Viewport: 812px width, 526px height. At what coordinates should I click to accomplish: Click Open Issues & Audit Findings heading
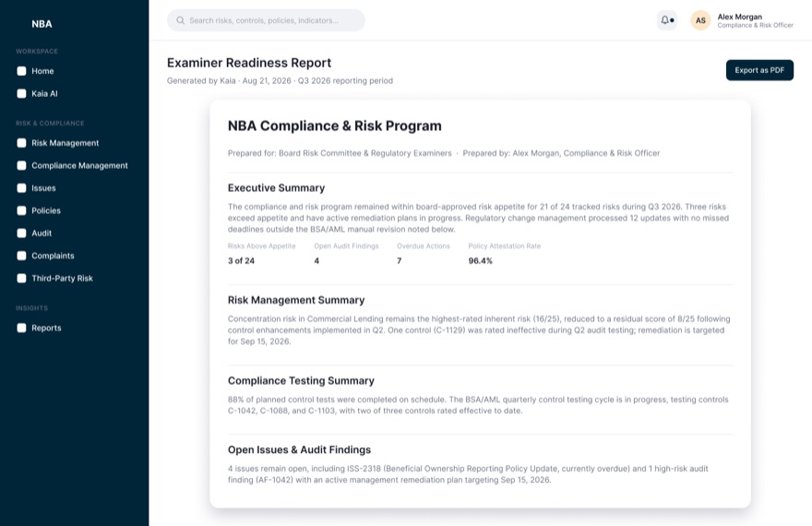[x=299, y=450]
